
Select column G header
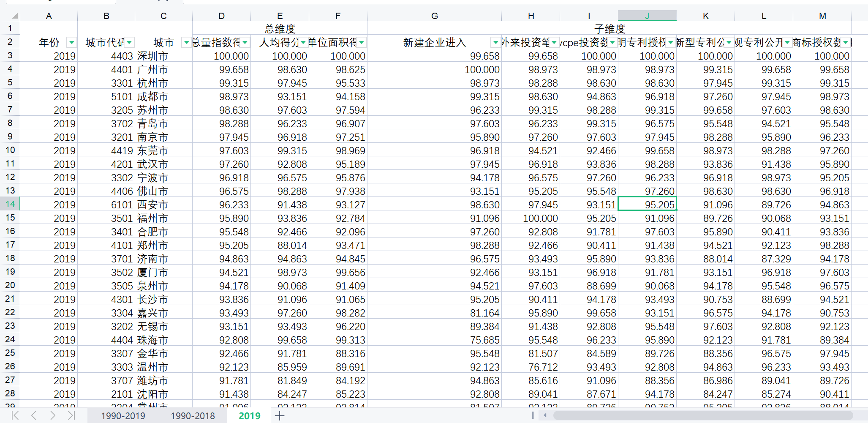[x=435, y=16]
